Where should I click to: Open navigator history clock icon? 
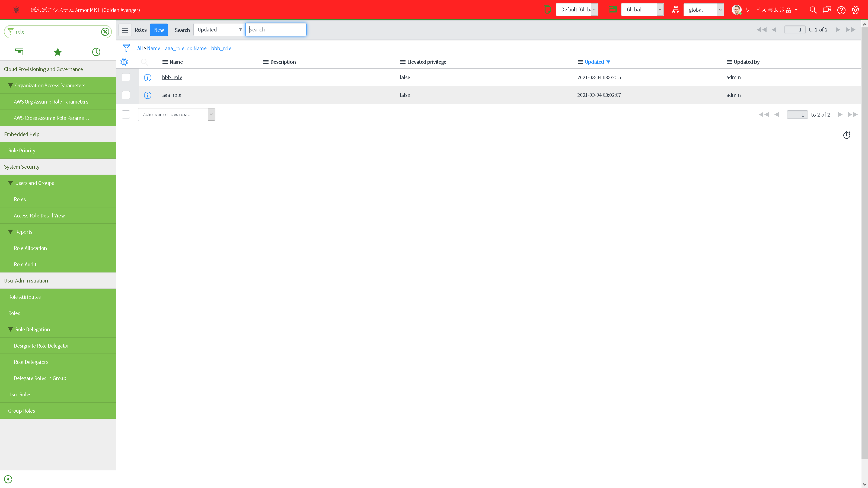pyautogui.click(x=96, y=52)
